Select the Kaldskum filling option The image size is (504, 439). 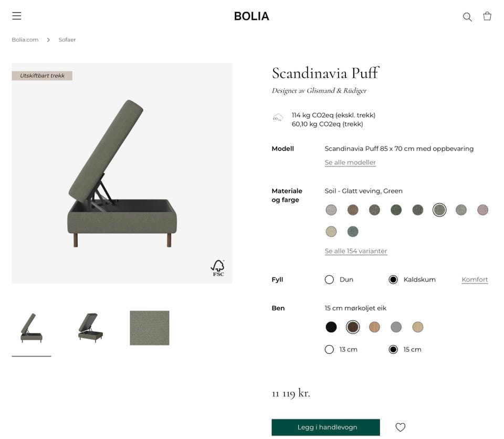(x=393, y=279)
